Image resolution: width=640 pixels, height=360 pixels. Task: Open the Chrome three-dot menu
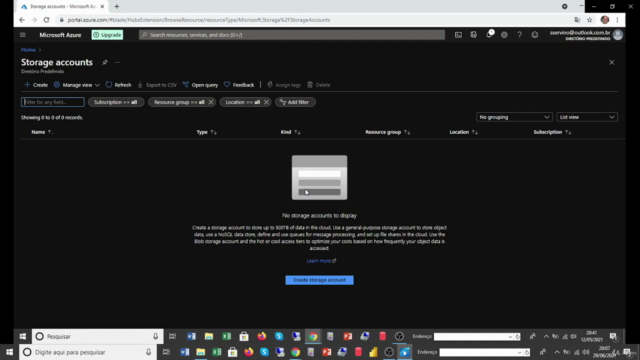click(618, 20)
